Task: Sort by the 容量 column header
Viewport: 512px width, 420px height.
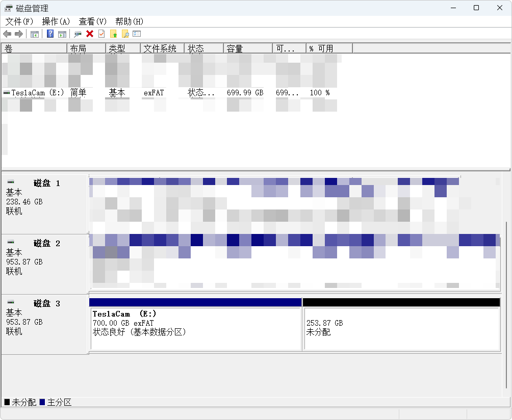Action: [248, 48]
